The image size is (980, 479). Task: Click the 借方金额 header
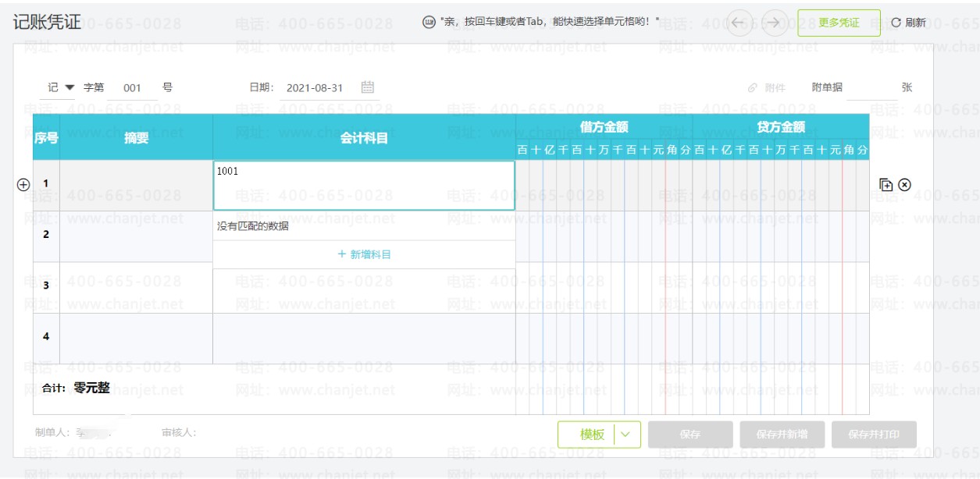tap(604, 126)
